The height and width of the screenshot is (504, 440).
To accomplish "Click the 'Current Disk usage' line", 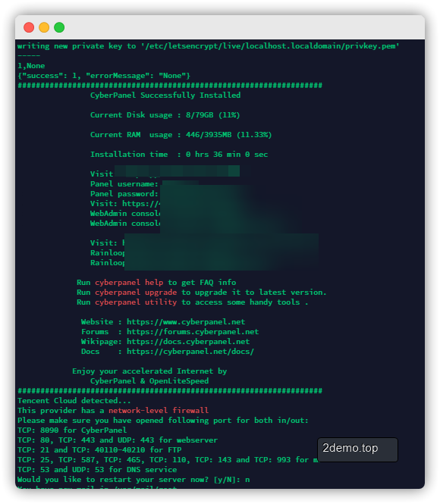I will point(165,115).
